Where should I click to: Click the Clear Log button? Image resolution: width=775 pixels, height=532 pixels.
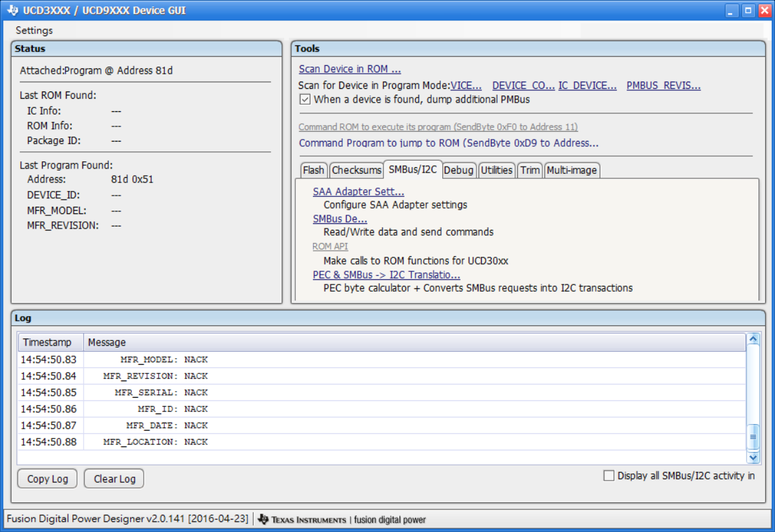coord(114,479)
